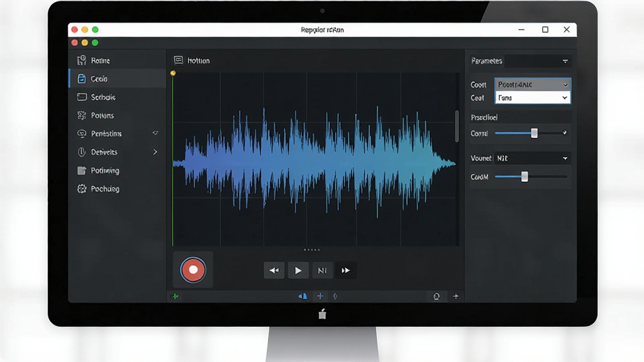Viewport: 644px width, 362px height.
Task: Click the Hoftion panel title
Action: coord(198,61)
